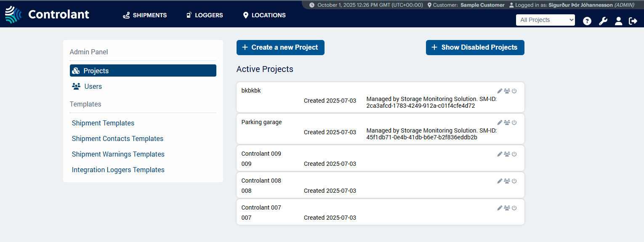Select Projects in Admin Panel
The width and height of the screenshot is (644, 242).
[x=143, y=71]
